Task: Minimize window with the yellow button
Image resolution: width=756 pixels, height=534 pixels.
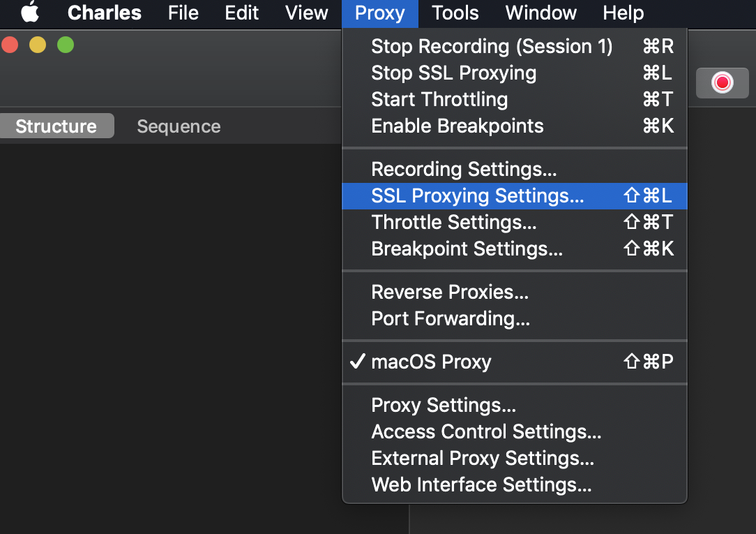Action: tap(38, 45)
